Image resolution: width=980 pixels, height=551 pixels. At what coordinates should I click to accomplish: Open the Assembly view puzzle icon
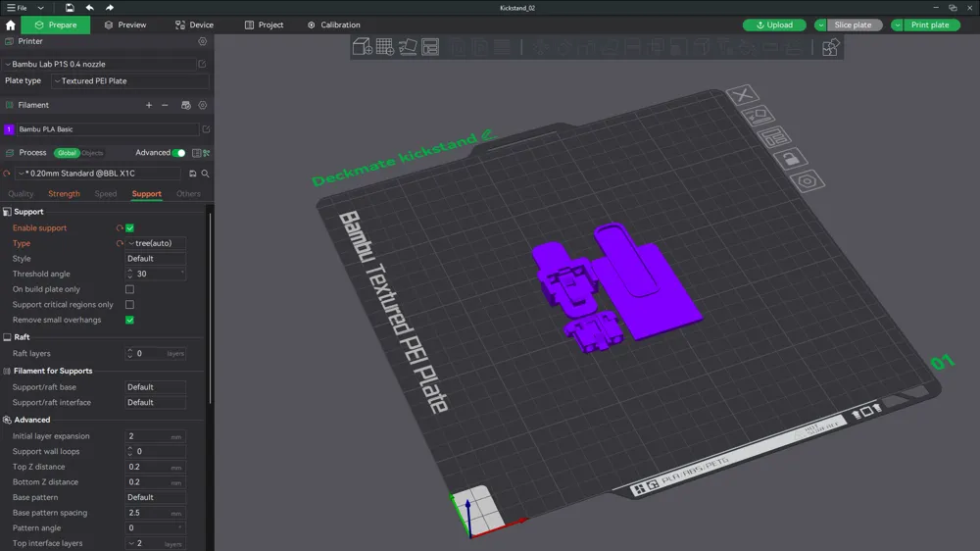click(x=830, y=47)
